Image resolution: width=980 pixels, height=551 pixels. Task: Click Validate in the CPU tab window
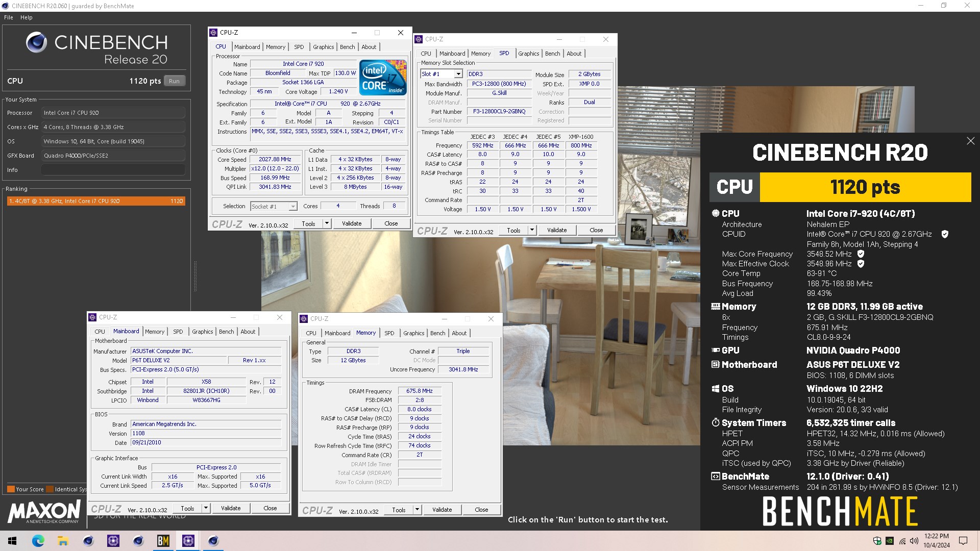(x=352, y=223)
